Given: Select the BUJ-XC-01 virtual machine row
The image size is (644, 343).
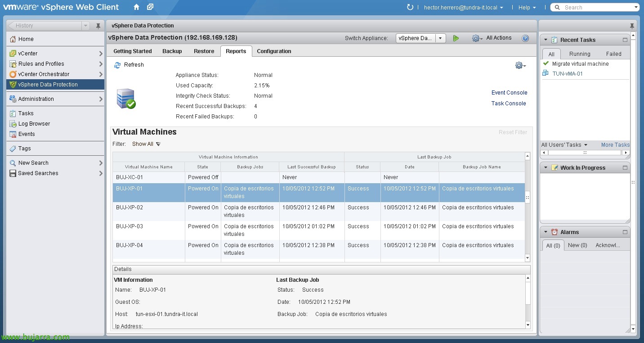Looking at the screenshot, I should point(318,177).
